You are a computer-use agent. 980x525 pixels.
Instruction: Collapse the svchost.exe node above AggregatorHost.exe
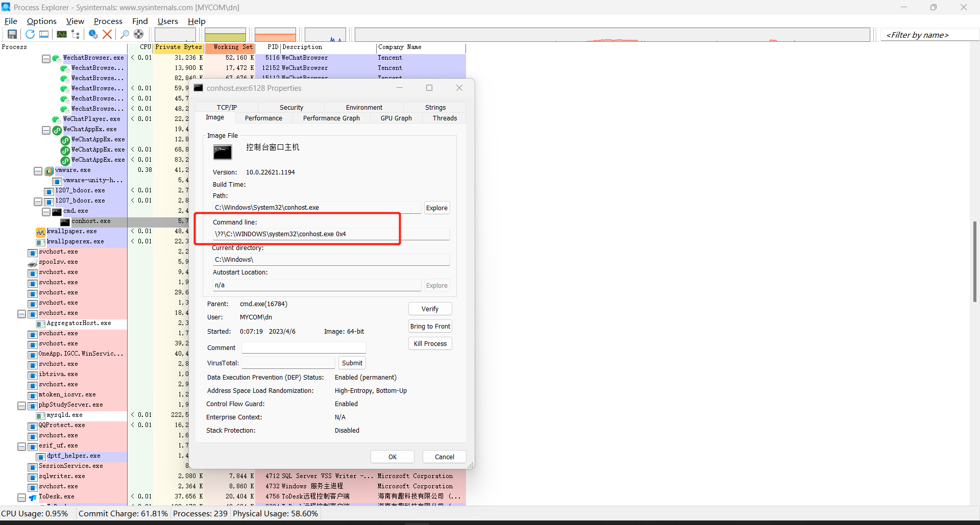(x=21, y=314)
